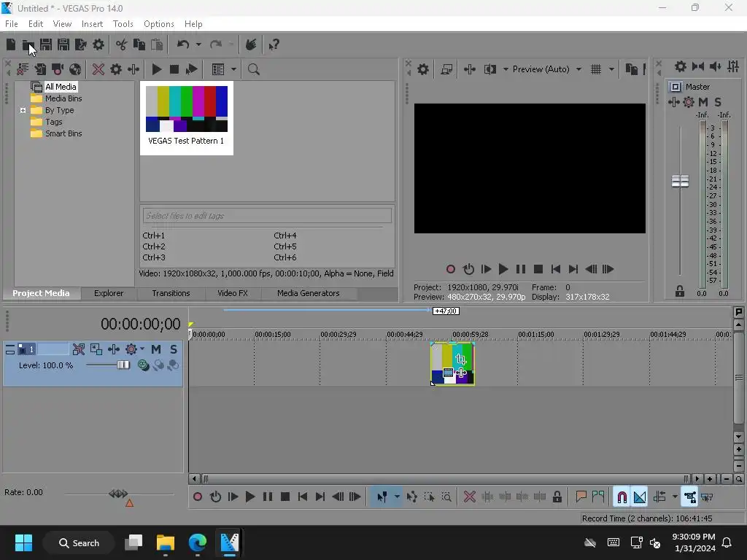The image size is (747, 560).
Task: Click the Event Pan/Crop icon on clip
Action: coord(461,359)
